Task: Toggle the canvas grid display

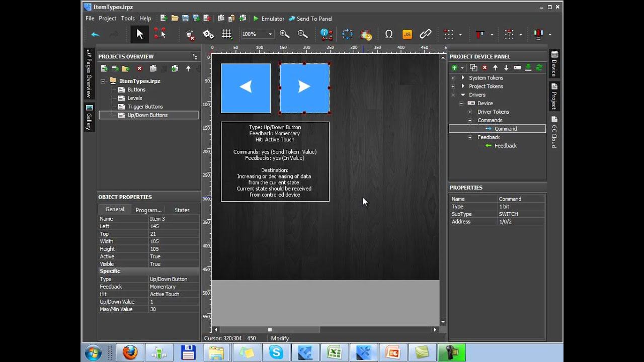Action: [x=227, y=34]
